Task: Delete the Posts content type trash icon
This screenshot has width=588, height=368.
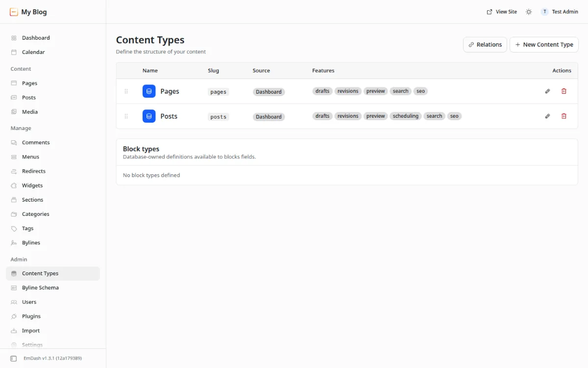Action: click(x=564, y=116)
